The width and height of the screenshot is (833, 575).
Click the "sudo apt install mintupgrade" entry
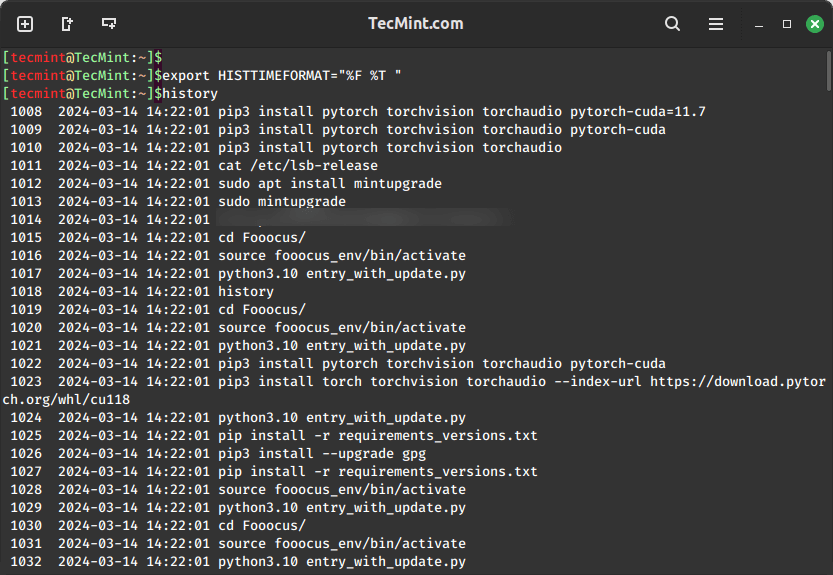[330, 183]
